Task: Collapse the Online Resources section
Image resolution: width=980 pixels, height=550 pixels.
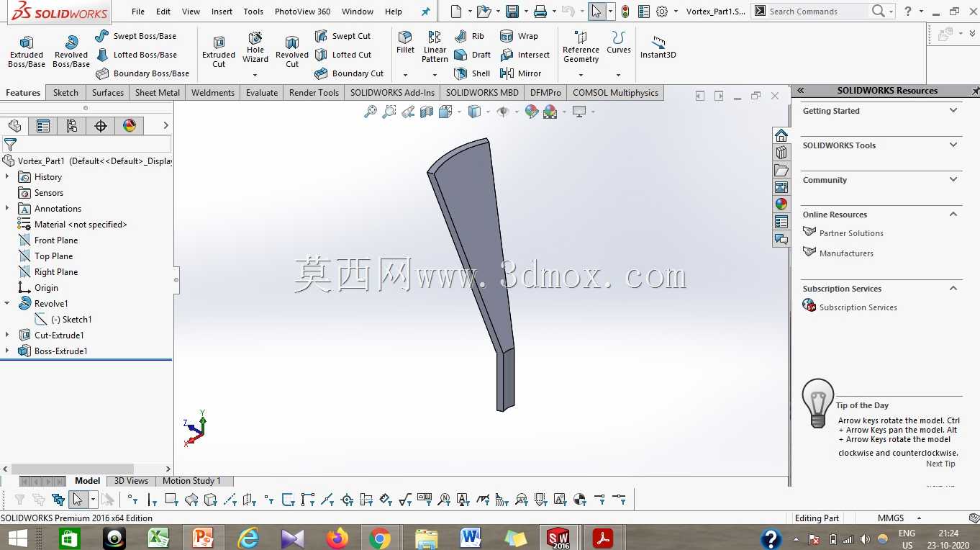Action: [x=953, y=215]
